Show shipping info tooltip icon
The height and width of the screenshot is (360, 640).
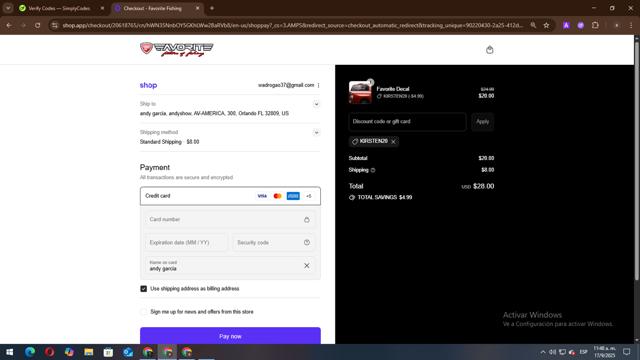click(373, 170)
